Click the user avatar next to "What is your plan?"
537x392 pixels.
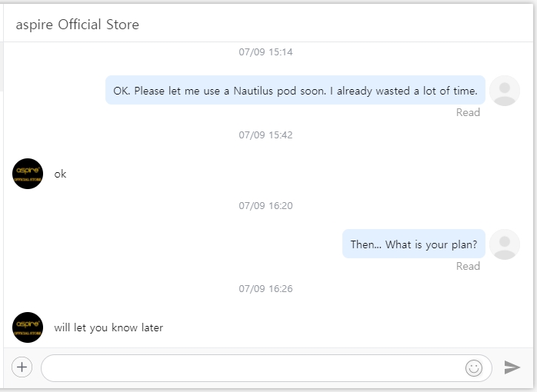[x=505, y=244]
